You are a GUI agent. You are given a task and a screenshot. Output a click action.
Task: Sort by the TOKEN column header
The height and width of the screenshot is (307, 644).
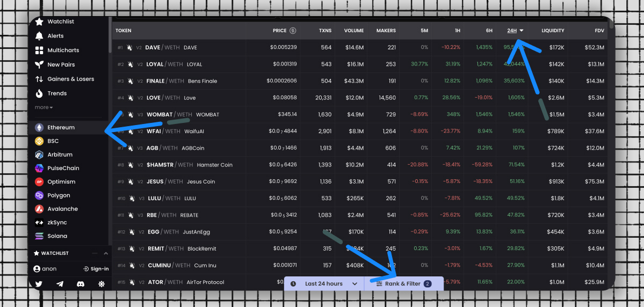tap(123, 31)
